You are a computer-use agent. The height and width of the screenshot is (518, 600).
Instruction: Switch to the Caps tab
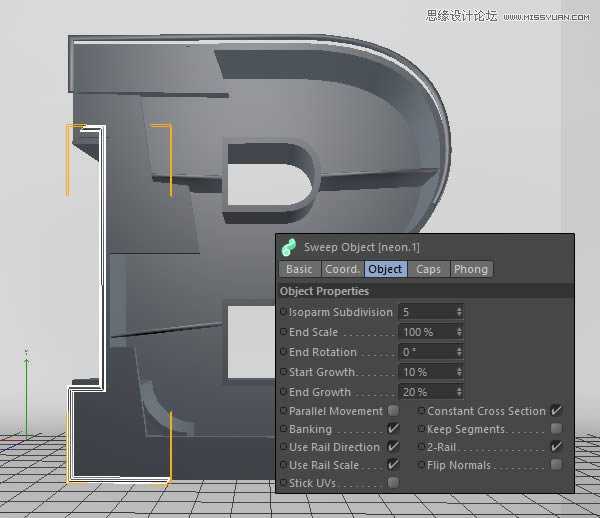pyautogui.click(x=428, y=269)
